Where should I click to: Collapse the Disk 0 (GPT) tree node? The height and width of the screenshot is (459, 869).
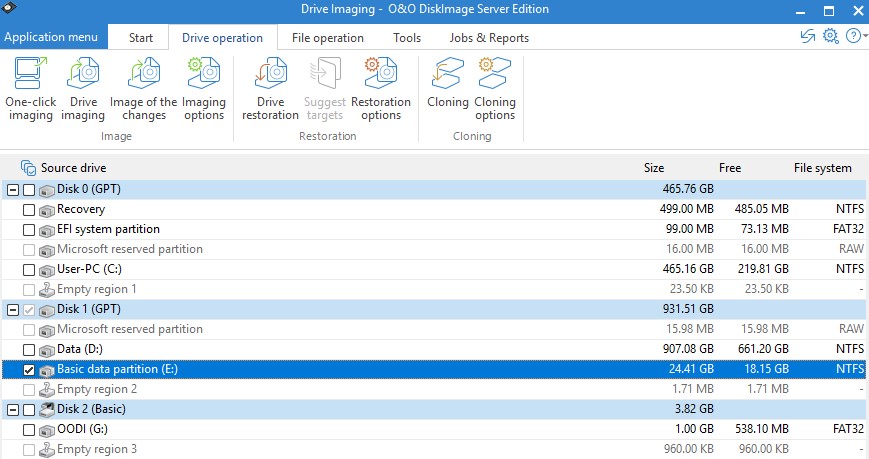click(x=12, y=189)
